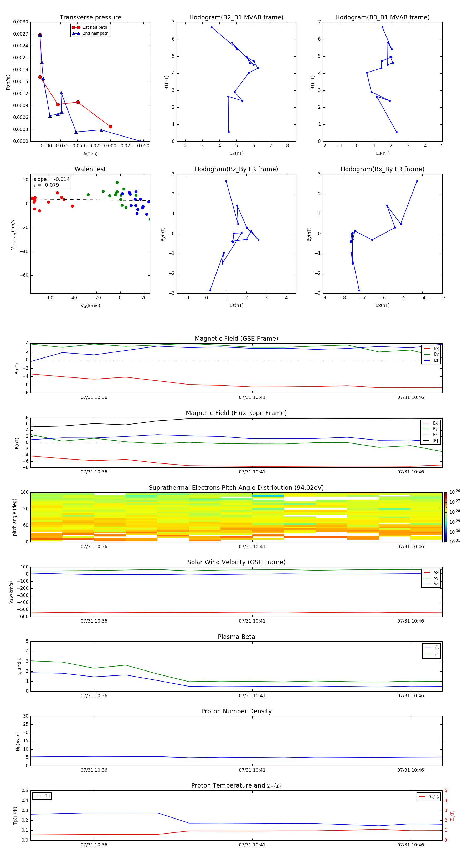Click the pitch angle color scale bar

coord(445,517)
